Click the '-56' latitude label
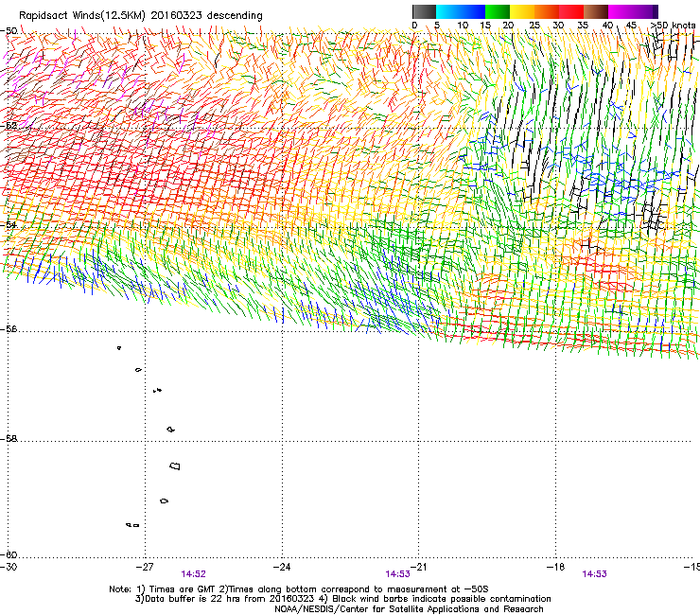 tap(9, 328)
